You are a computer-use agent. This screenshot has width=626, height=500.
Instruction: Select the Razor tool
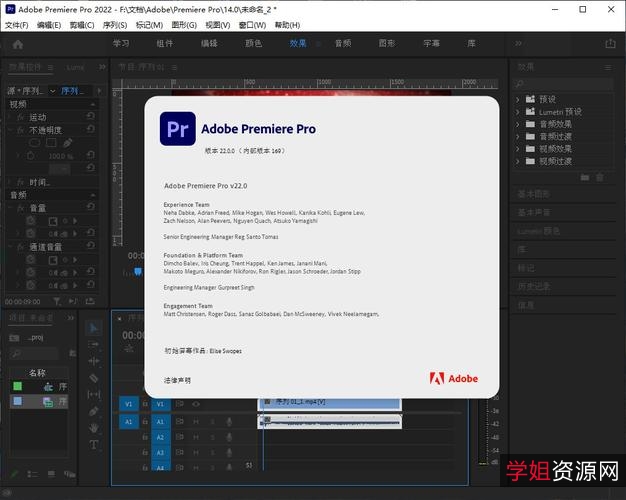coord(94,378)
